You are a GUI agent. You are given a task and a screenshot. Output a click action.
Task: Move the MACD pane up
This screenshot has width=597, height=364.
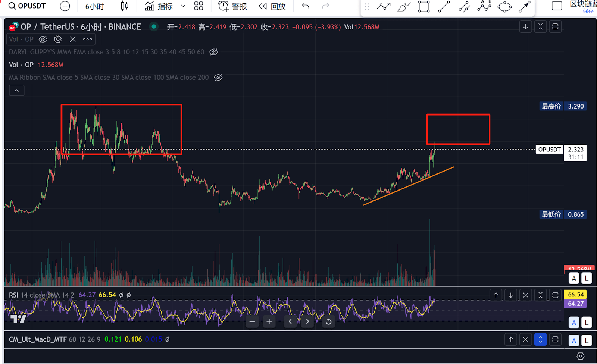click(511, 339)
